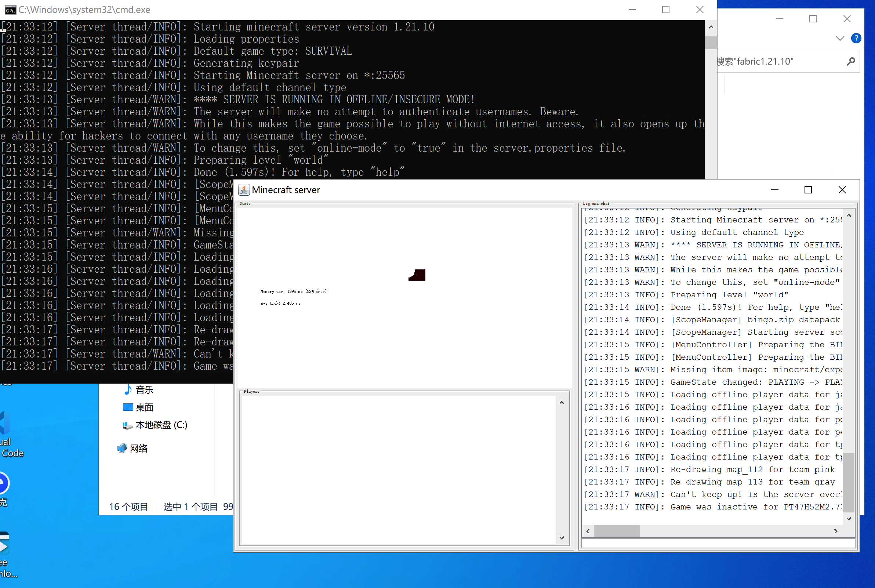Close the cmd.exe console window

pos(700,10)
